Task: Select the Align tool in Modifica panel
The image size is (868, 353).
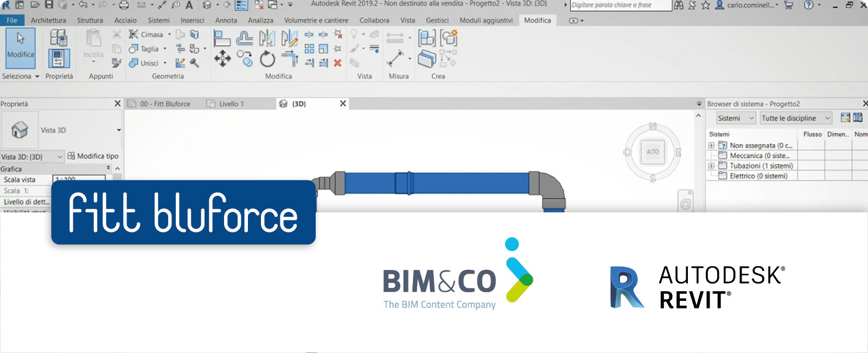Action: tap(222, 38)
